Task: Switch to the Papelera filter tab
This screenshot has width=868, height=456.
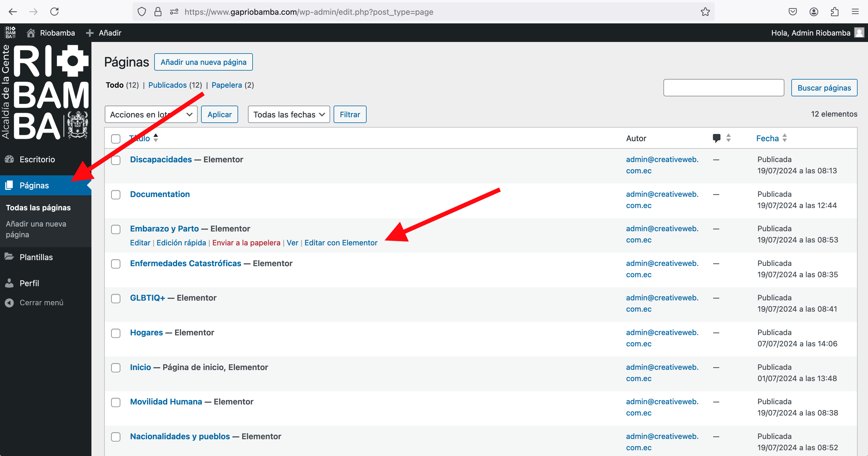Action: (x=227, y=85)
